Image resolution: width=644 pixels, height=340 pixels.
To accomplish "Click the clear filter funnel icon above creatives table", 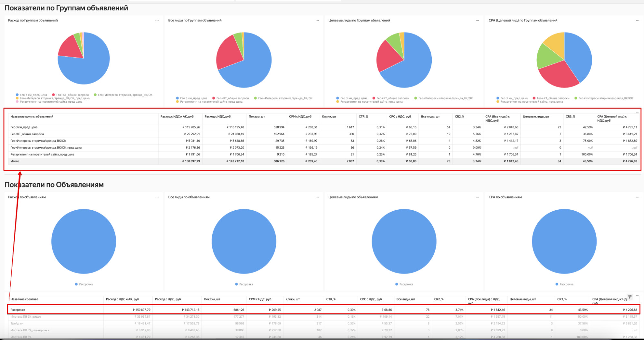I will [630, 297].
